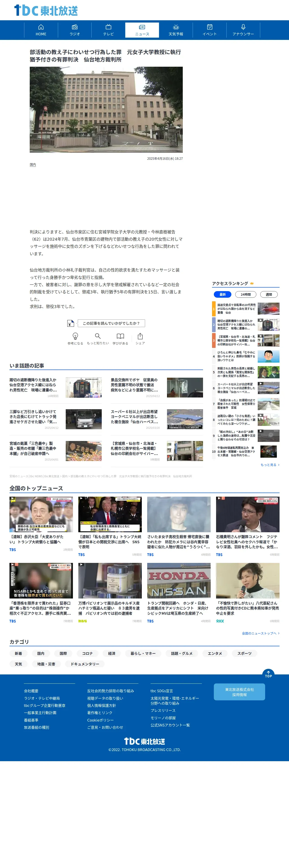289x868 pixels.
Task: Click the footer tbc東北放送 logo
Action: click(145, 741)
